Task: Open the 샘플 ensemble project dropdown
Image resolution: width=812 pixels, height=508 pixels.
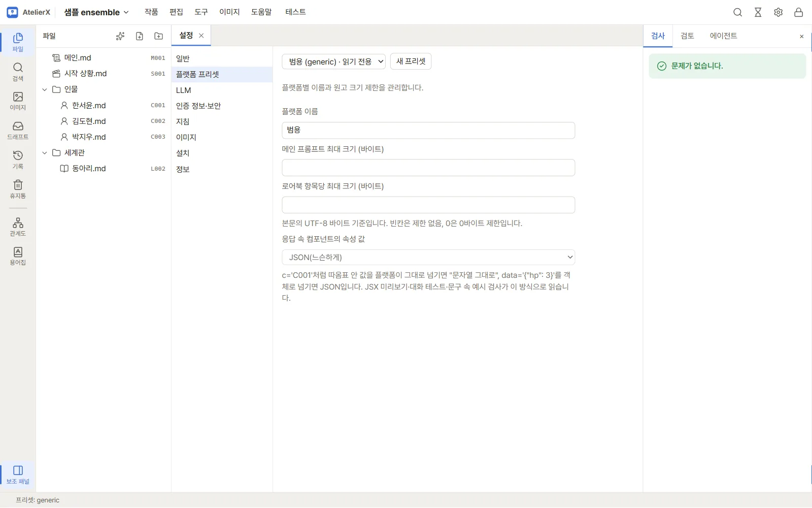Action: (96, 12)
